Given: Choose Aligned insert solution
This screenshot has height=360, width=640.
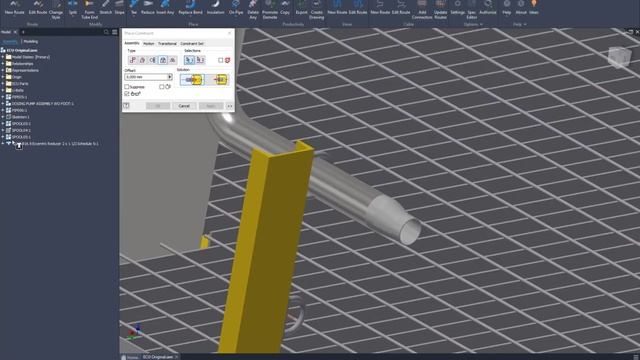Looking at the screenshot, I should (217, 80).
